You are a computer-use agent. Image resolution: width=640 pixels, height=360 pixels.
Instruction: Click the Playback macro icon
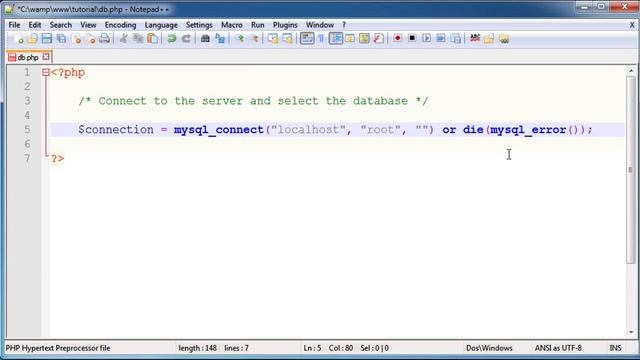[427, 39]
